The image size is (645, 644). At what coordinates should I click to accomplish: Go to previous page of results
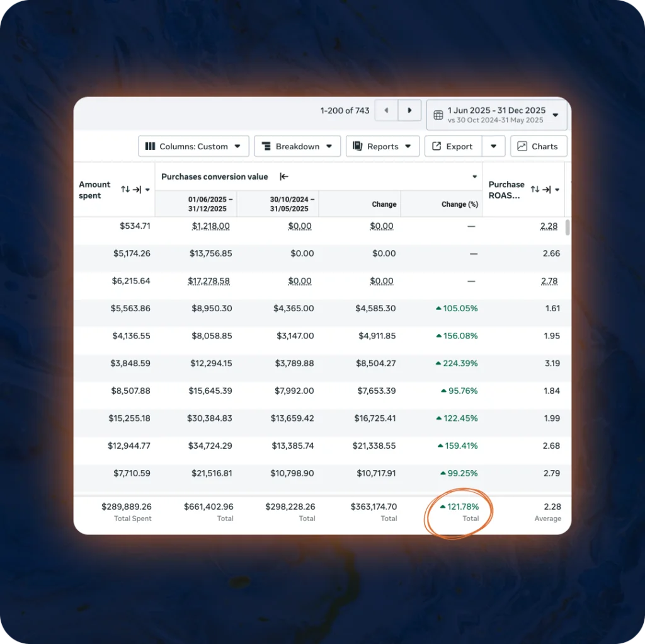tap(386, 110)
